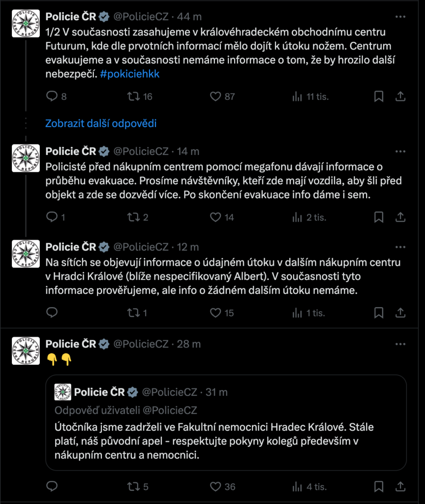Image resolution: width=425 pixels, height=504 pixels.
Task: Bookmark the megaphone evacuation tweet
Action: [378, 217]
